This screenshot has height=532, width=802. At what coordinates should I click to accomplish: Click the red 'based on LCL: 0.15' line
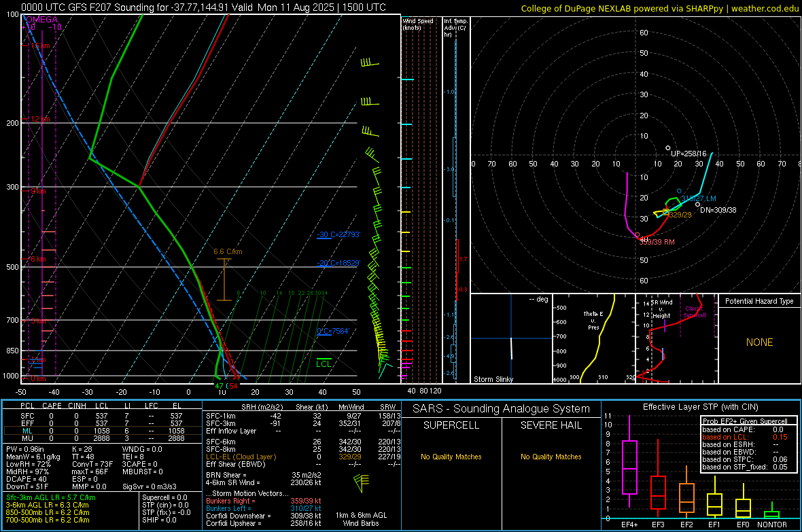click(745, 437)
